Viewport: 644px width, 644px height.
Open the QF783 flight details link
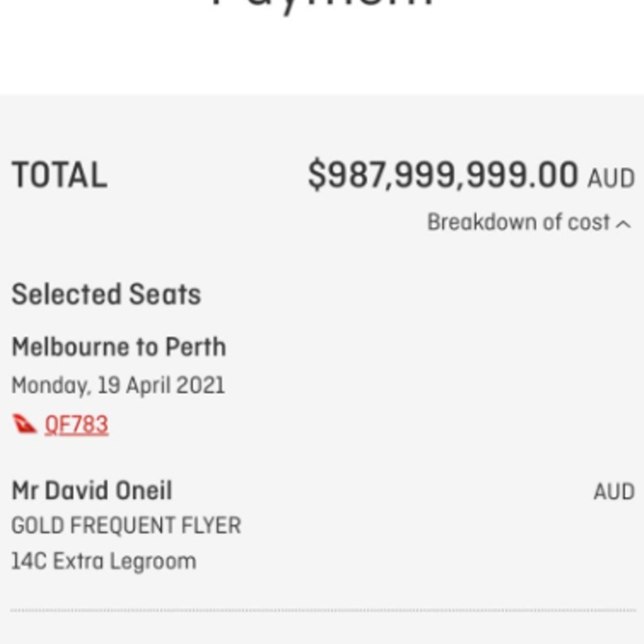coord(76,425)
